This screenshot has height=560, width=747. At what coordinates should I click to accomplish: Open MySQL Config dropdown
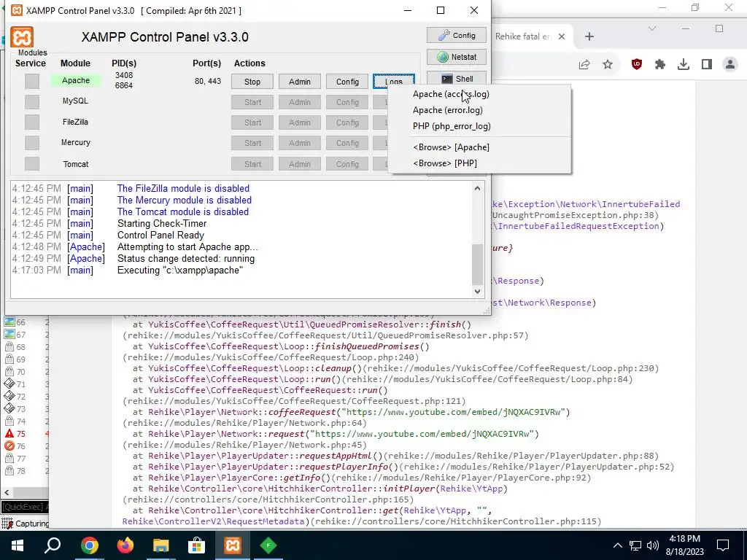347,102
